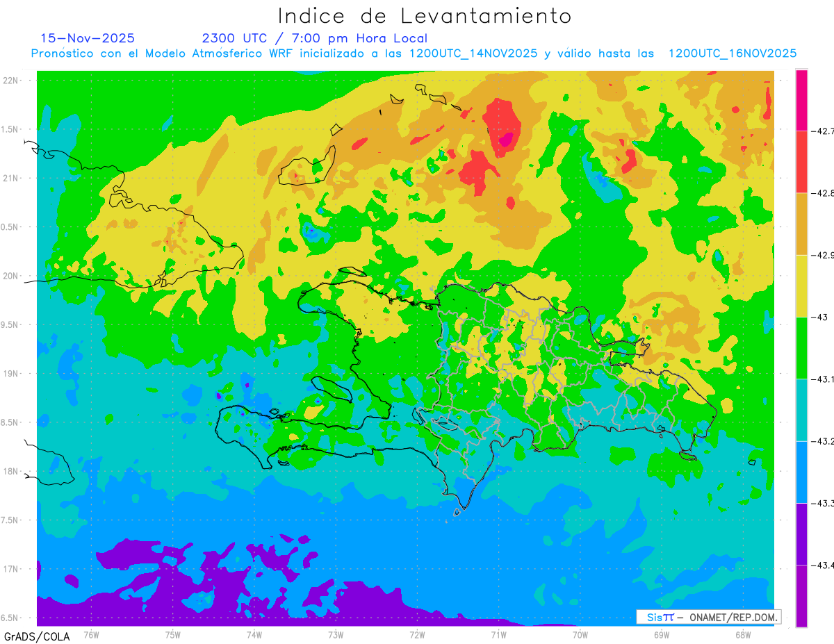
Task: Click the colorbar value -43
Action: (x=820, y=317)
